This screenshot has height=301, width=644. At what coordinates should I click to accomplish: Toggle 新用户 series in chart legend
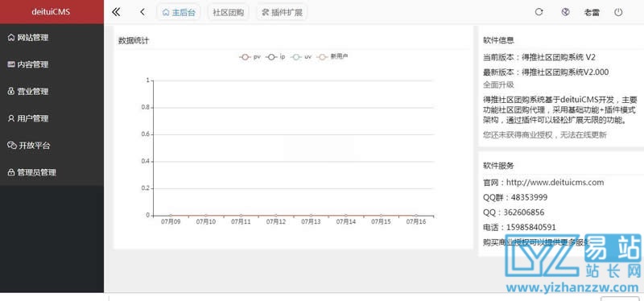click(333, 56)
